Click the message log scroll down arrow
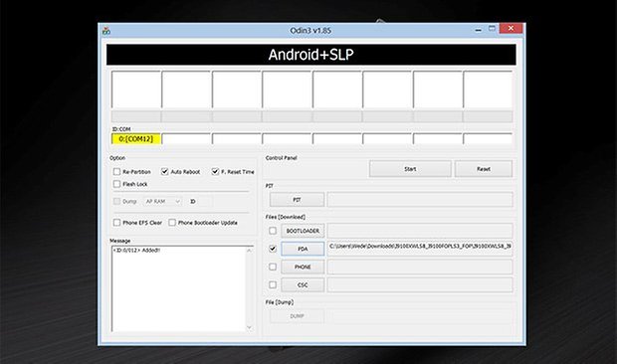 coord(249,327)
